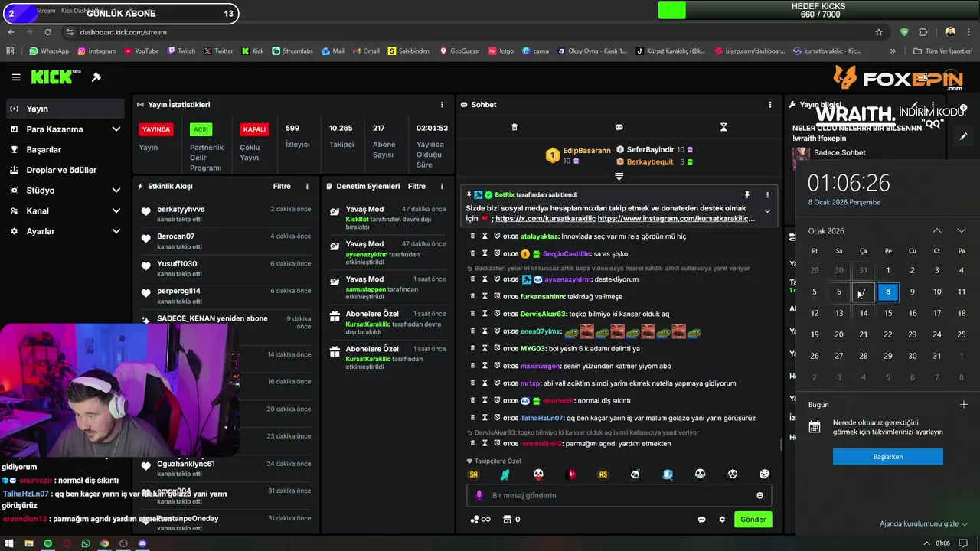Add a calendar event with plus icon

point(964,405)
